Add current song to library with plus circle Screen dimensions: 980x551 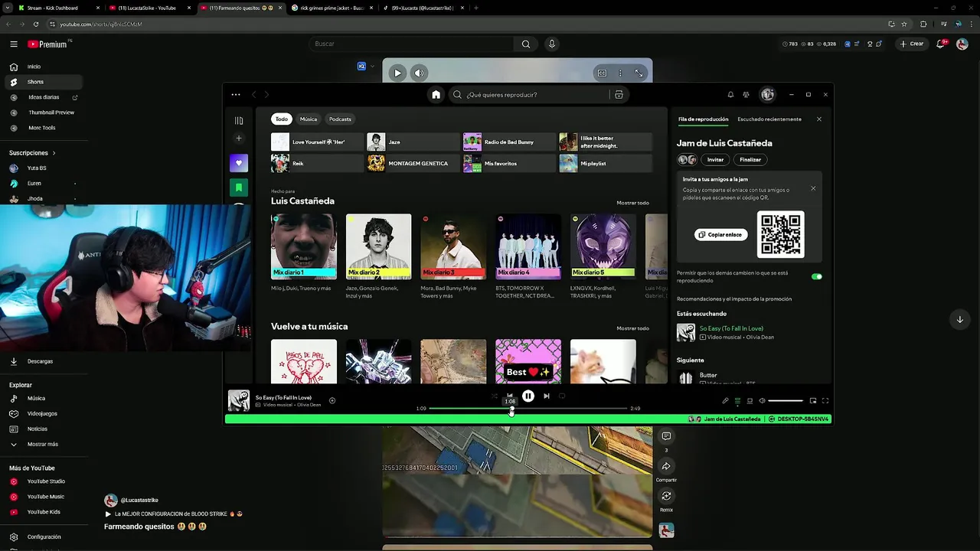(x=332, y=400)
